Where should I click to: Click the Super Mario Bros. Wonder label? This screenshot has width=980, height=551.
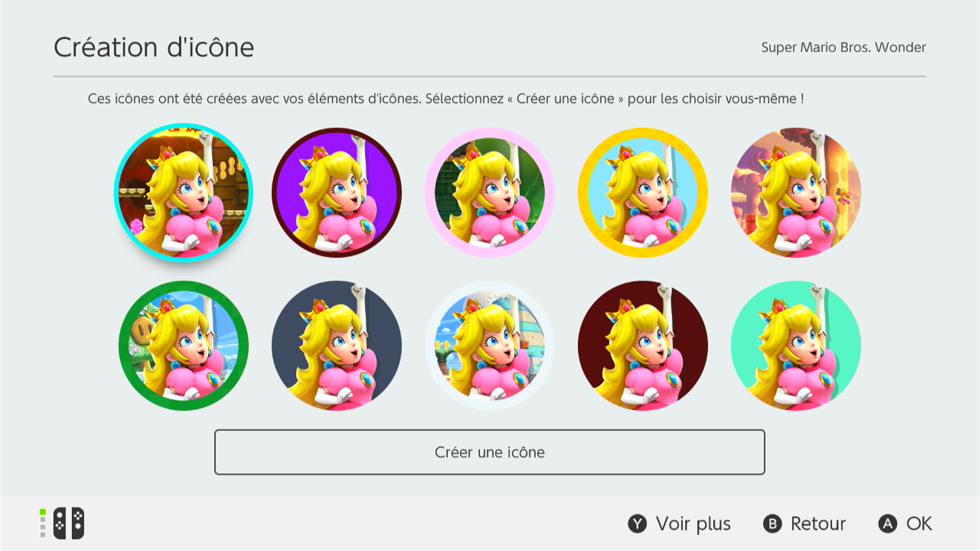coord(843,47)
